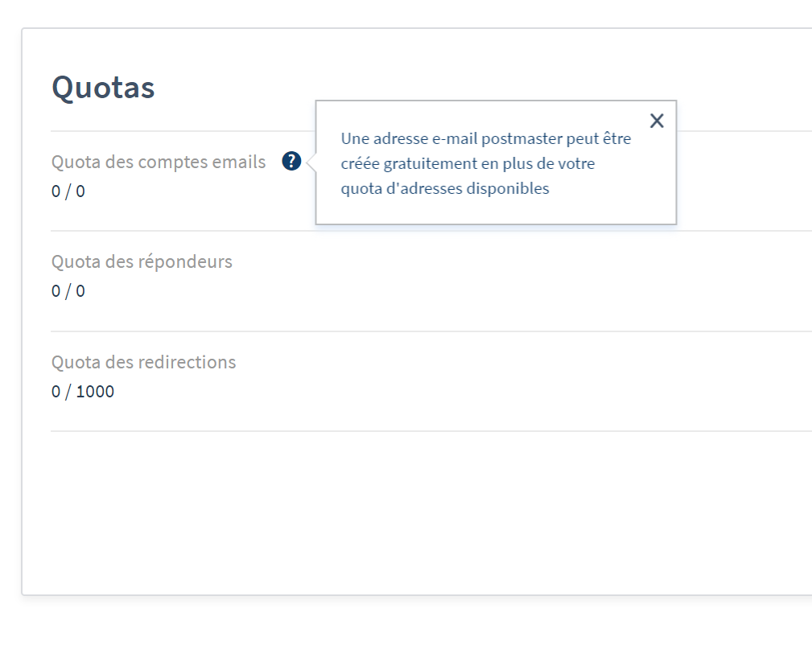Click the number 1000 in the redirections quota

click(x=95, y=392)
